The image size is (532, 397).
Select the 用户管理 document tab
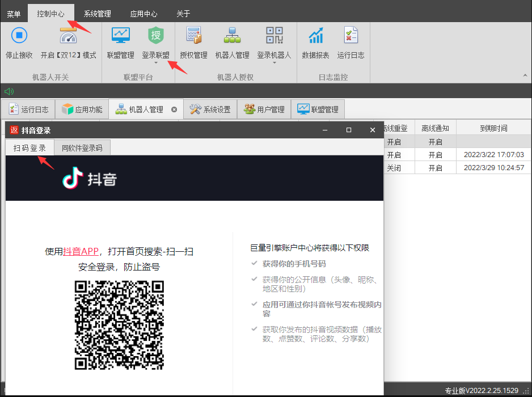(264, 109)
